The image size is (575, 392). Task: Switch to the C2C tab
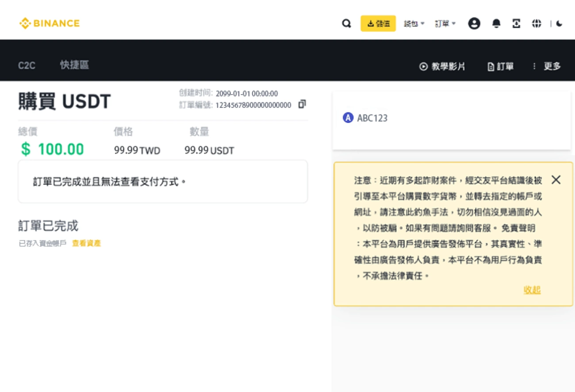[27, 65]
